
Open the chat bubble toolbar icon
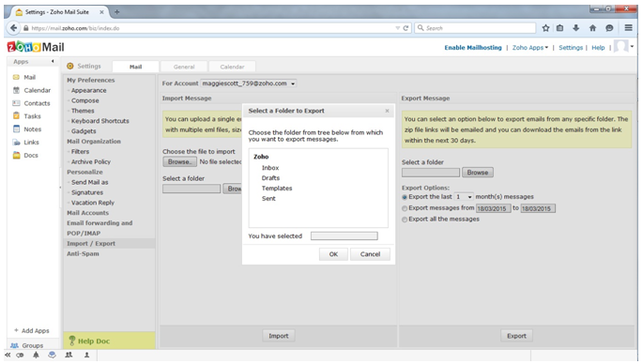coord(609,28)
